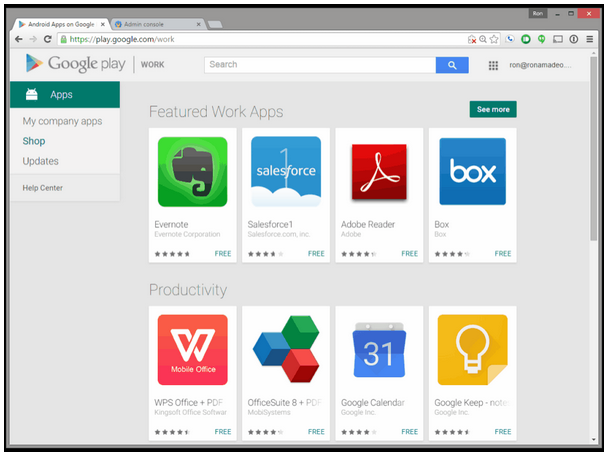Click the Search input field
Screen dimensions: 609x455
(320, 65)
